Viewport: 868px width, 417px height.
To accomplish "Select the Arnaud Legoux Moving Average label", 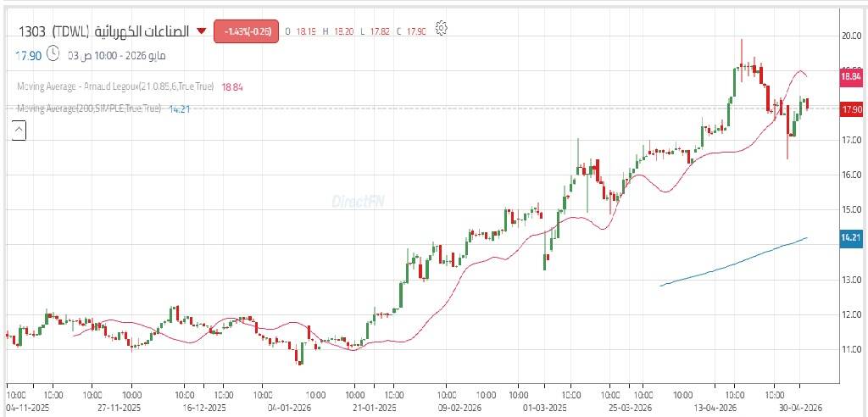I will click(115, 86).
